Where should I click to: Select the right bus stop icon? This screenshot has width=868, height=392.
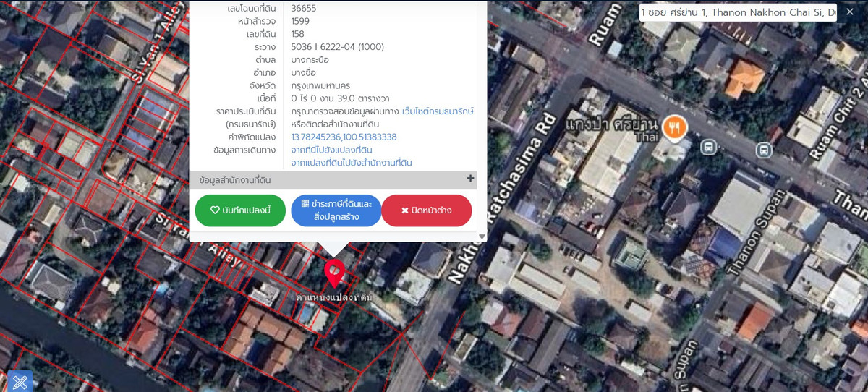[762, 150]
